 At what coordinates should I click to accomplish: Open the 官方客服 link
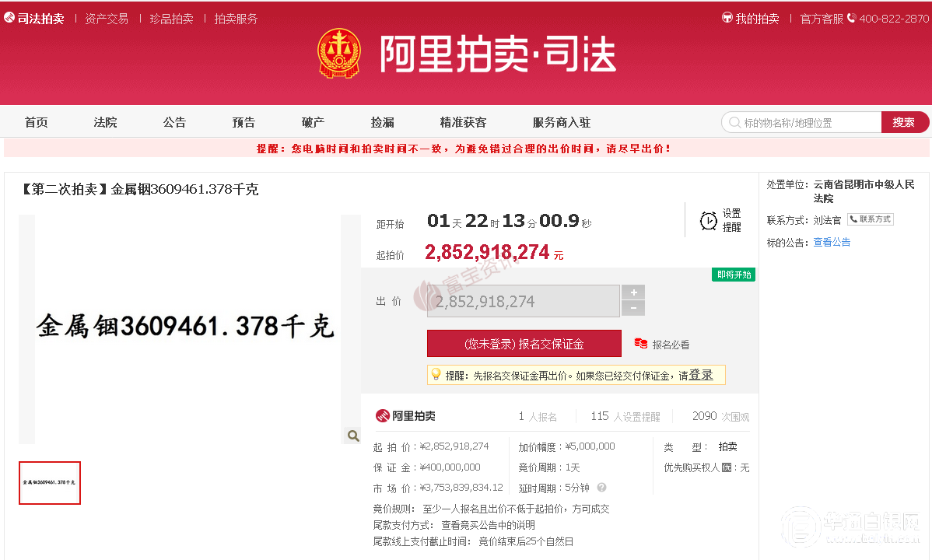(x=822, y=19)
